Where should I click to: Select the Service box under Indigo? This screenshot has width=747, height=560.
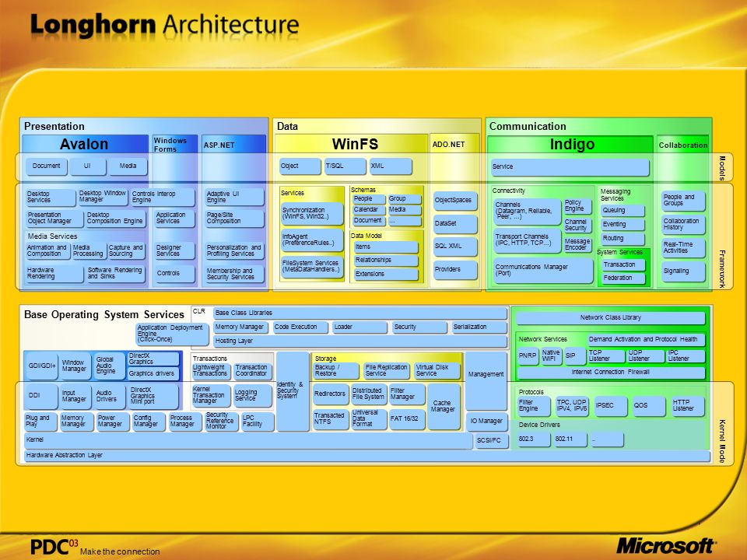click(570, 167)
